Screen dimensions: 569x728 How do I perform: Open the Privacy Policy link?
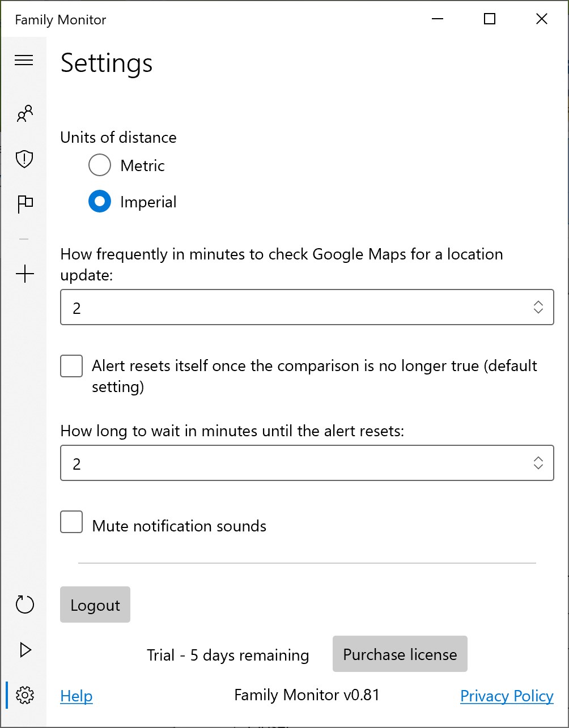[507, 696]
